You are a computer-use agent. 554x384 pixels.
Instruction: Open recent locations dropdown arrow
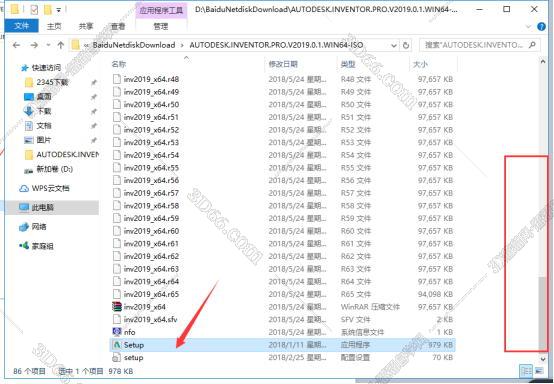[48, 45]
